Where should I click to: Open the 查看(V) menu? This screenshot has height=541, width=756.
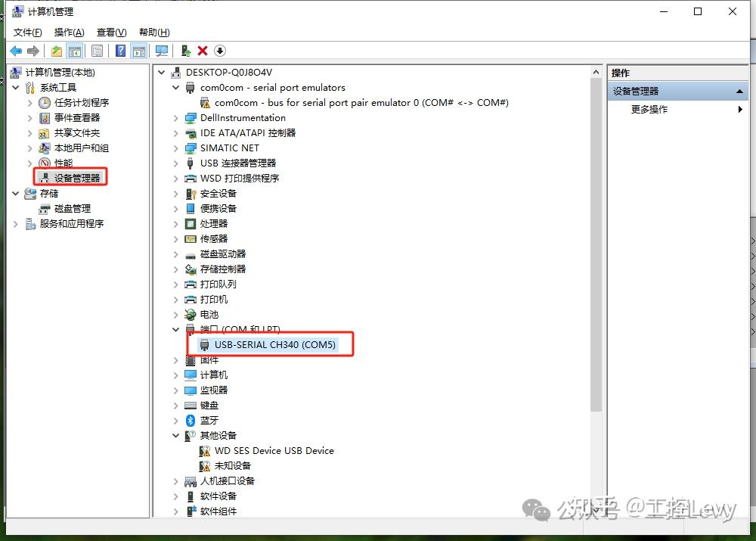(110, 32)
